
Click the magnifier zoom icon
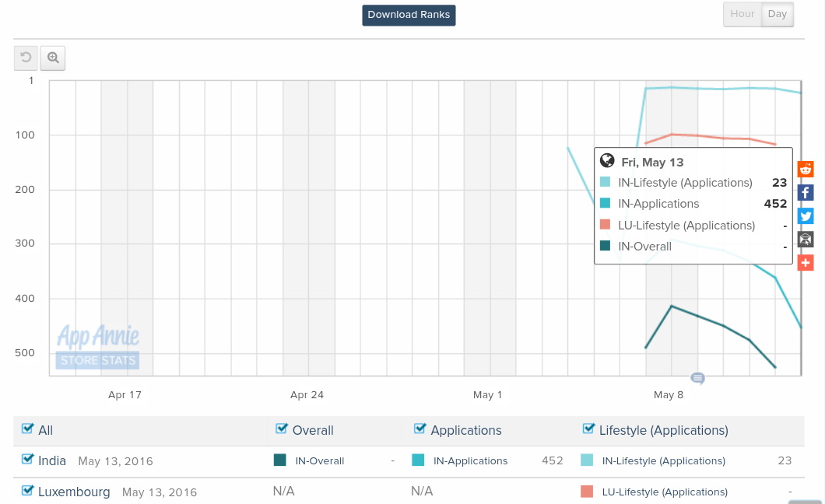pos(53,58)
